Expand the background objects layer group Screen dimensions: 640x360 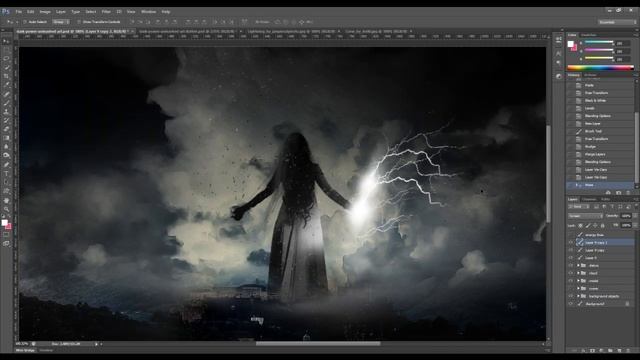click(578, 296)
